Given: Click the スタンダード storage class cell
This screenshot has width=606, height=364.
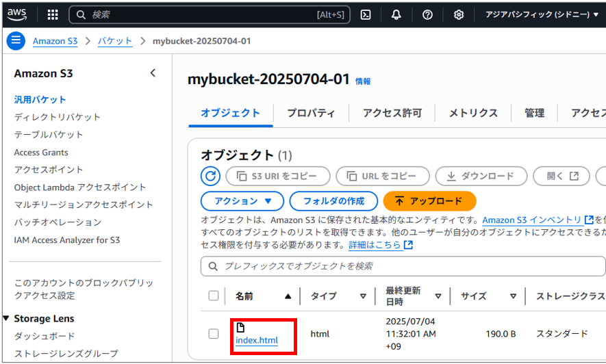Looking at the screenshot, I should 562,333.
